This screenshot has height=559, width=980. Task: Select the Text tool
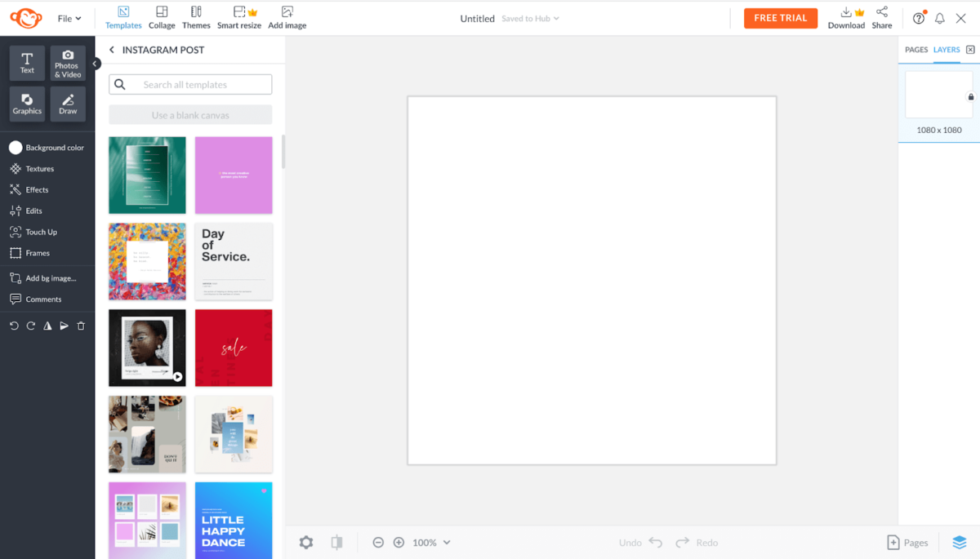(x=27, y=62)
